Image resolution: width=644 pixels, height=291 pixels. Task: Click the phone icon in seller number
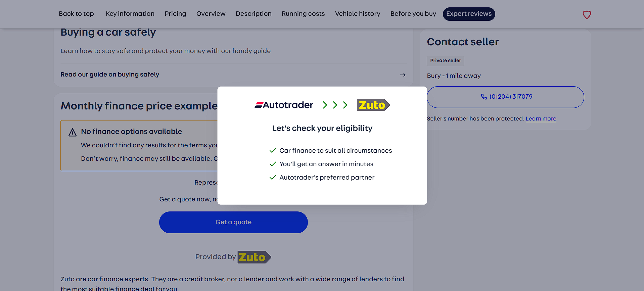[484, 97]
